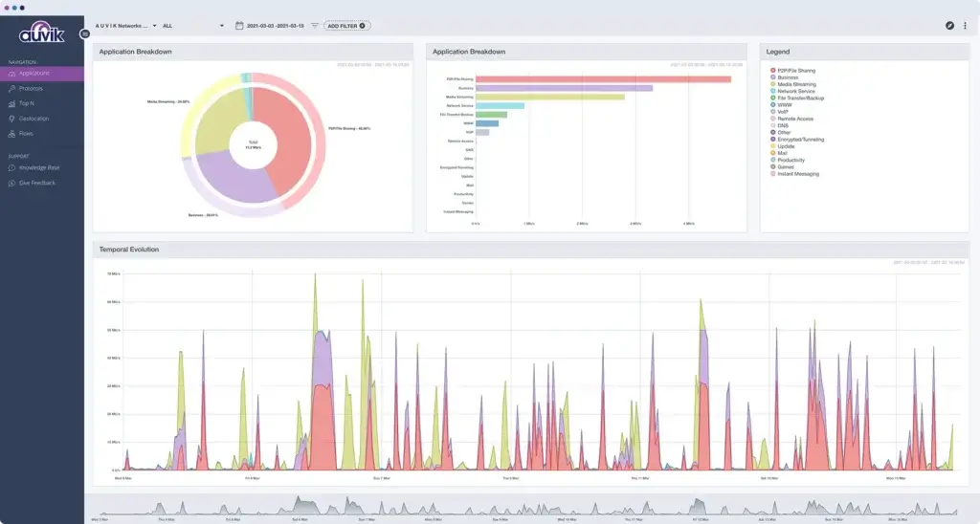This screenshot has width=980, height=524.
Task: Collapse the sidebar with the round toggle button
Action: coord(85,33)
